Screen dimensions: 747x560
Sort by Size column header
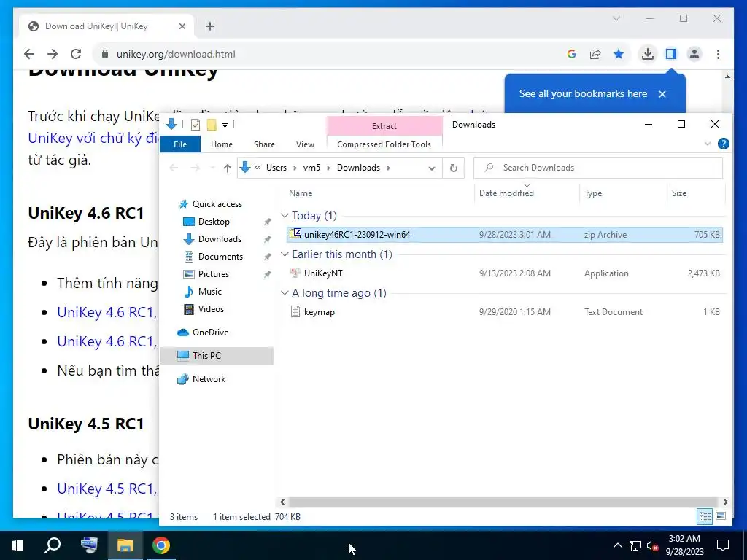(x=679, y=192)
